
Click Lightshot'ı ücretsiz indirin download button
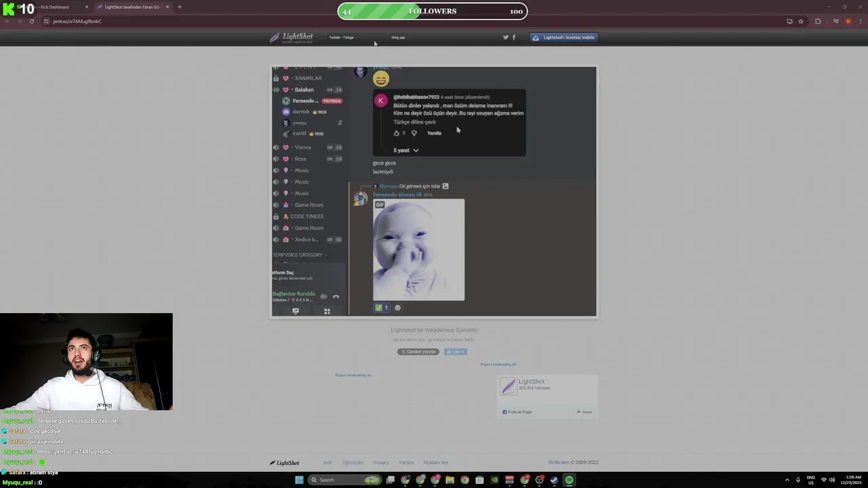(x=564, y=37)
